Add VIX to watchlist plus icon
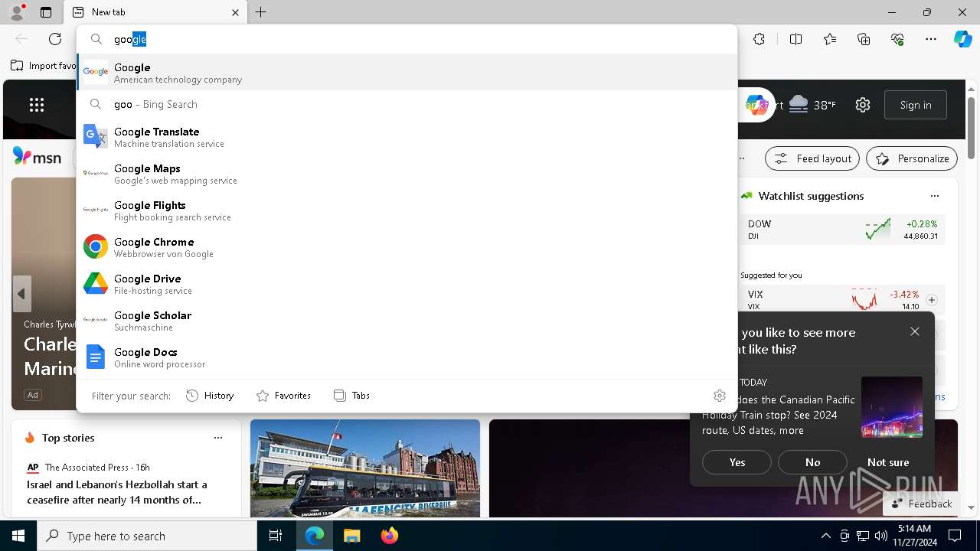This screenshot has height=551, width=980. tap(932, 300)
